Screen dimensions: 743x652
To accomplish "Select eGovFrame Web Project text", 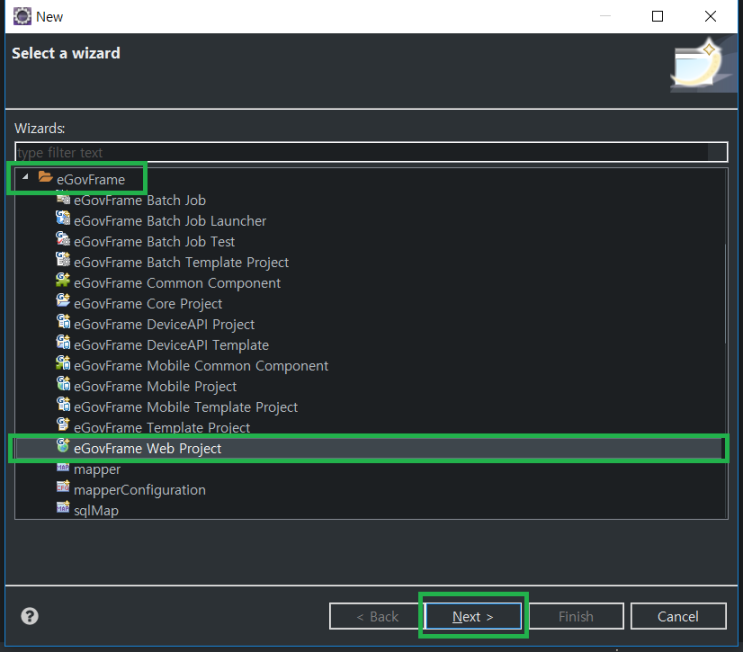I will tap(148, 449).
